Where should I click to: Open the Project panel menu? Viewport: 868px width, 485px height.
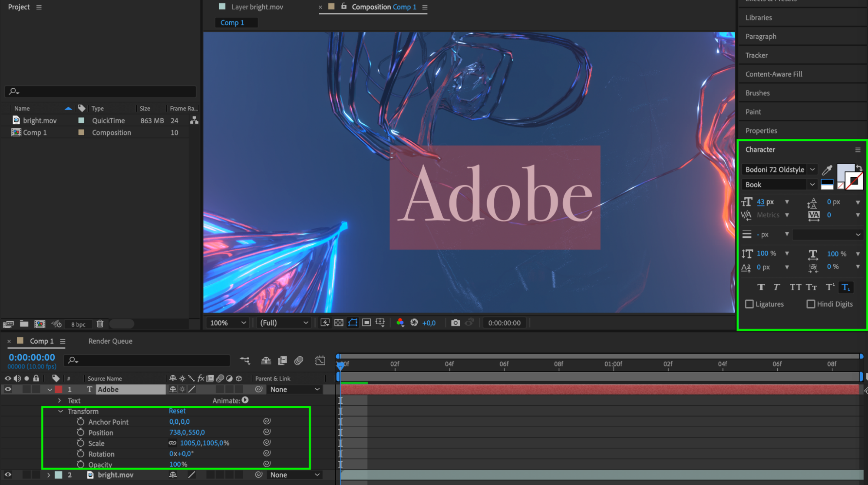(x=39, y=7)
